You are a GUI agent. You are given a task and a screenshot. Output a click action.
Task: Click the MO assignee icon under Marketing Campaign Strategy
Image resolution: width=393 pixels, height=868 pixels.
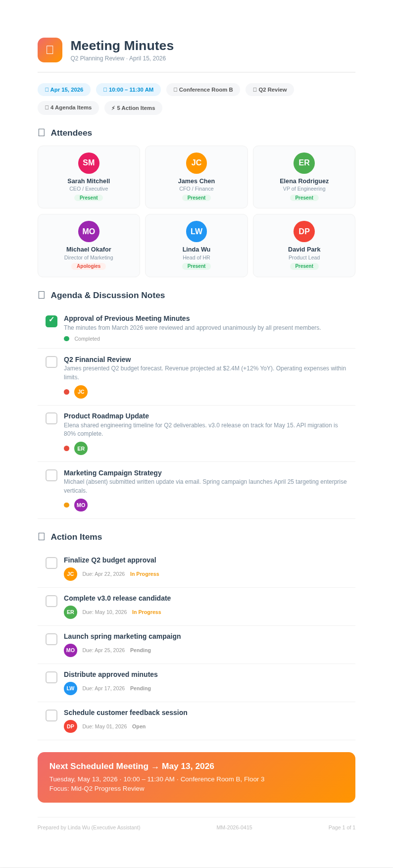(x=81, y=505)
